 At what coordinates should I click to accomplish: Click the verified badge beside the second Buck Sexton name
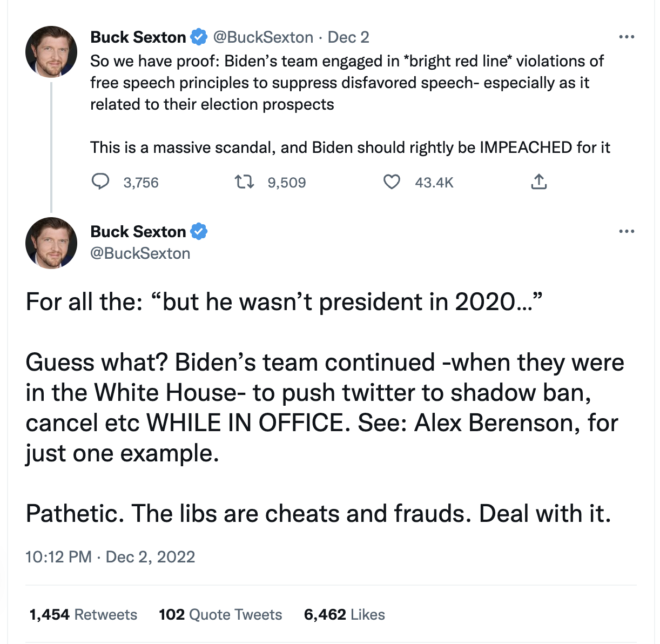tap(199, 231)
